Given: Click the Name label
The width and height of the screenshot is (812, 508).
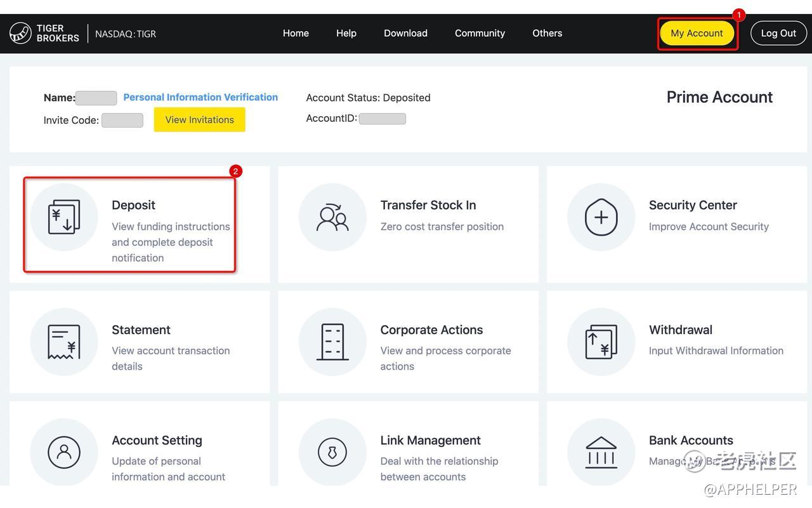Looking at the screenshot, I should pyautogui.click(x=60, y=98).
